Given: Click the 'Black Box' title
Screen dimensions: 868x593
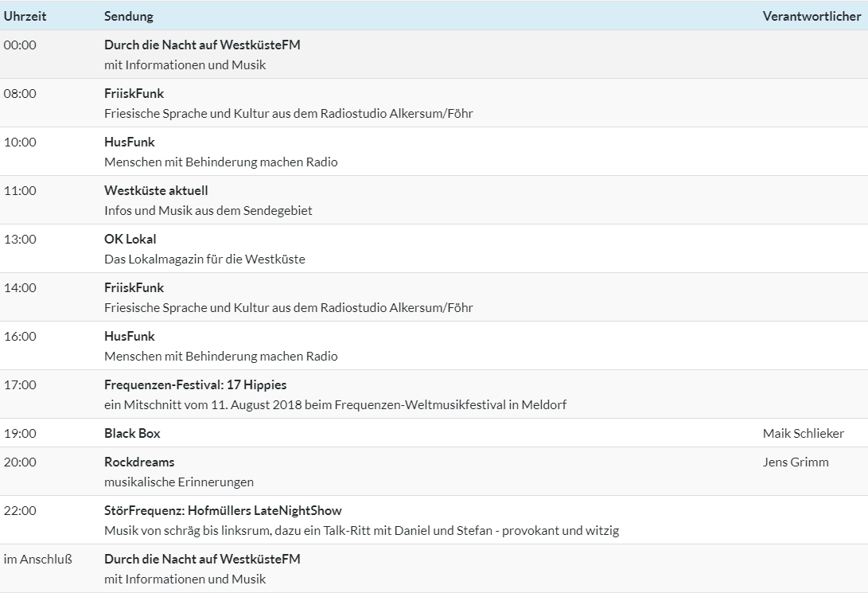Looking at the screenshot, I should (132, 434).
